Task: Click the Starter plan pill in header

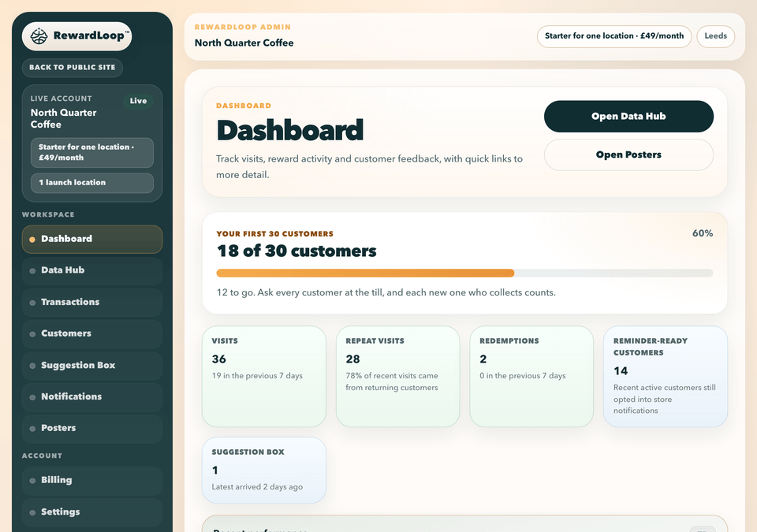Action: point(614,36)
